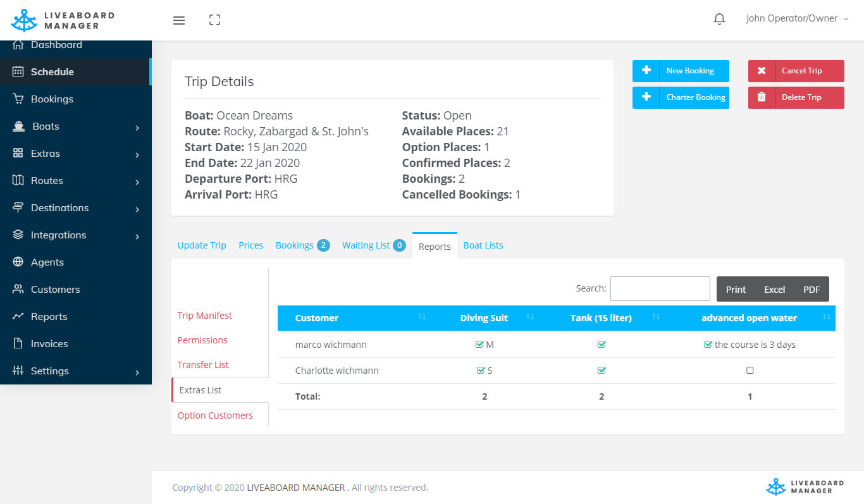The height and width of the screenshot is (504, 864).
Task: Click the Bookings cart icon in sidebar
Action: tap(18, 99)
